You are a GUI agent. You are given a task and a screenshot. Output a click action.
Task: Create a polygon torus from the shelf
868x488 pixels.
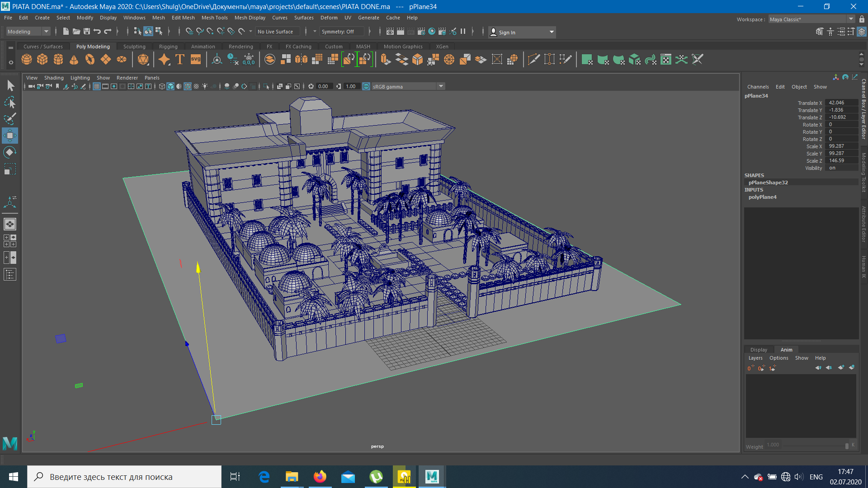tap(90, 60)
